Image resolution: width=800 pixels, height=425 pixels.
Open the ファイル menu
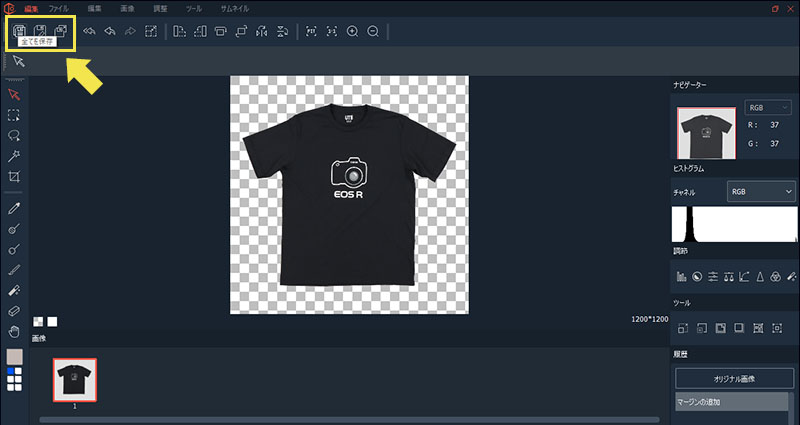pyautogui.click(x=59, y=8)
